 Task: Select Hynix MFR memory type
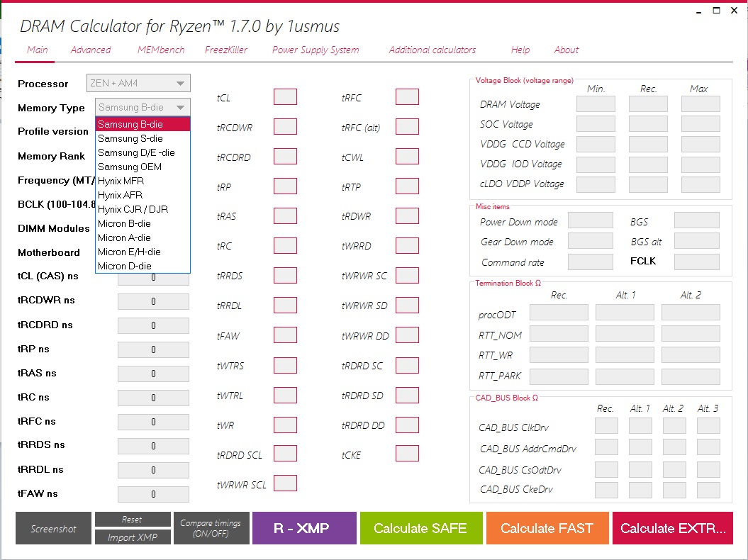pos(143,181)
